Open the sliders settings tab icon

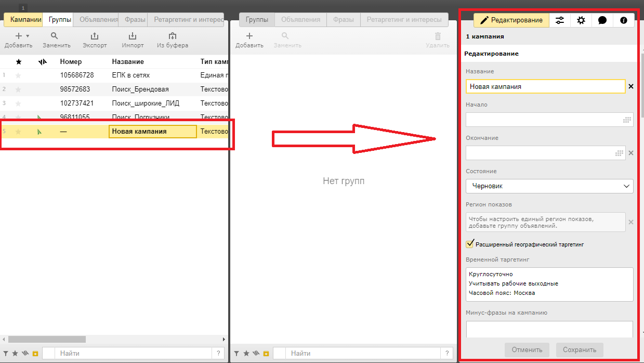[x=560, y=20]
